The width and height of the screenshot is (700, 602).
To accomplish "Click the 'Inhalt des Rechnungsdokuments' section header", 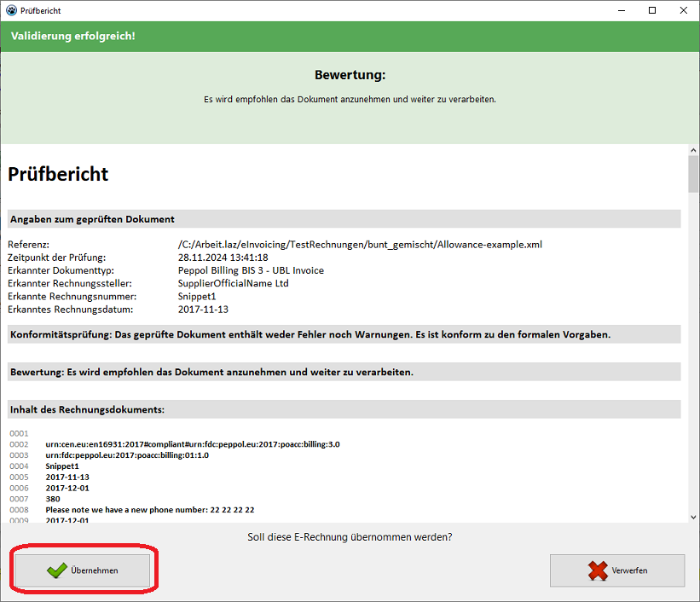I will (x=87, y=409).
